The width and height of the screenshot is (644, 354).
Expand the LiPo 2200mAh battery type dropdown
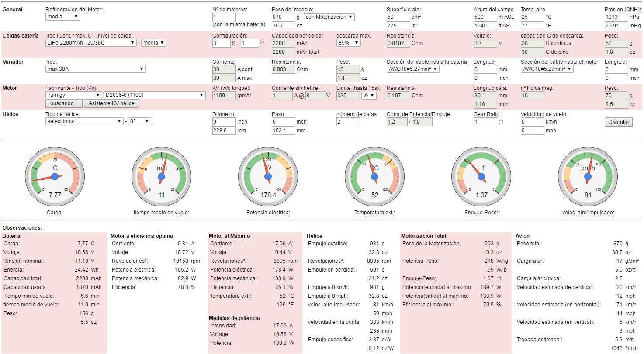point(91,43)
